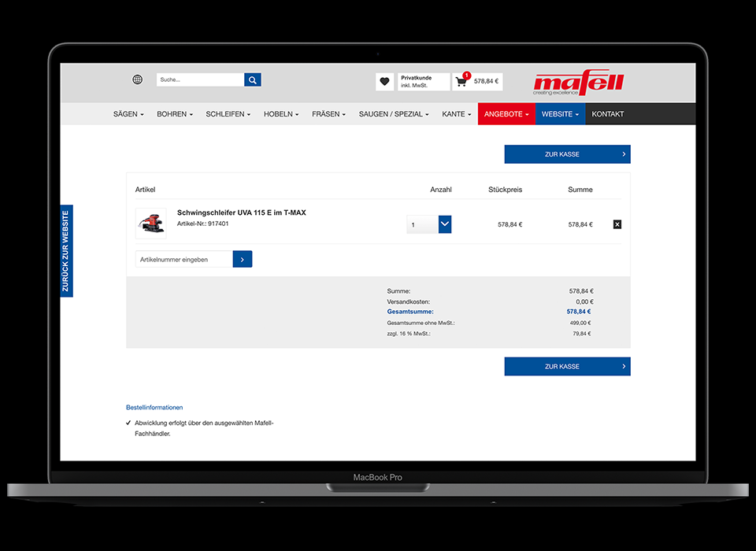The height and width of the screenshot is (551, 756).
Task: Expand the BOHREN menu
Action: point(175,114)
